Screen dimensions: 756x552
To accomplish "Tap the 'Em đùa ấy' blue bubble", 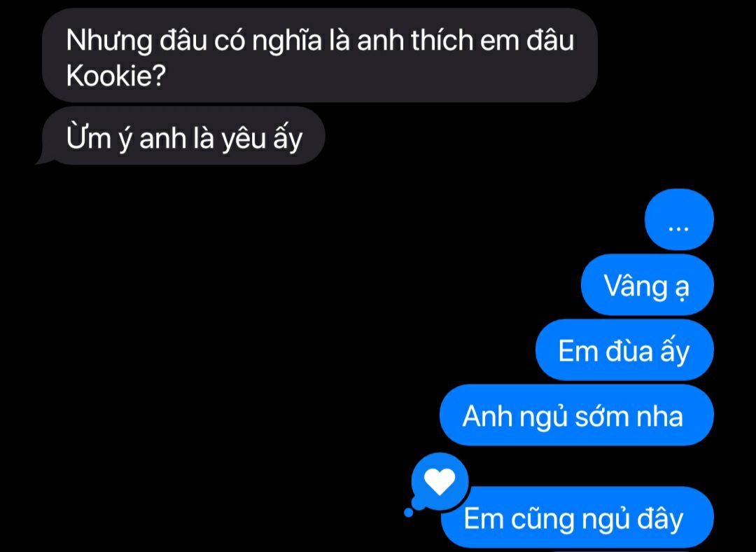I will tap(624, 350).
